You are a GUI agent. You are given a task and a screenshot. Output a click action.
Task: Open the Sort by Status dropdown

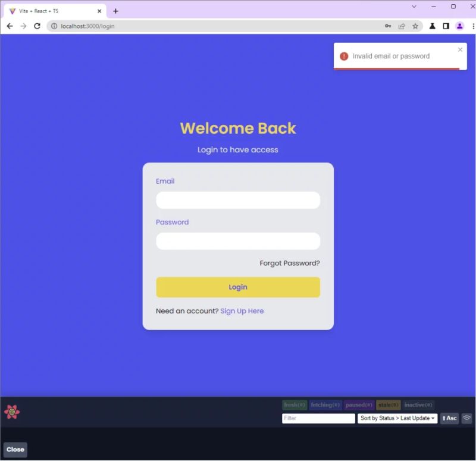click(397, 418)
